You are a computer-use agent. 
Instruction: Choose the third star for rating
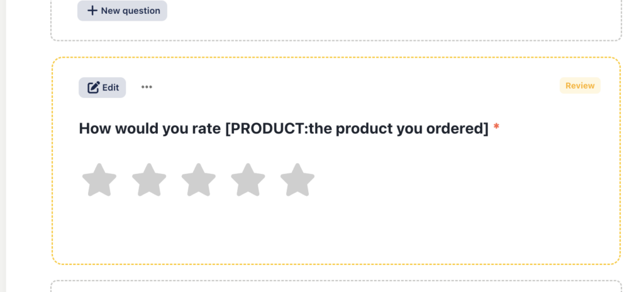198,180
